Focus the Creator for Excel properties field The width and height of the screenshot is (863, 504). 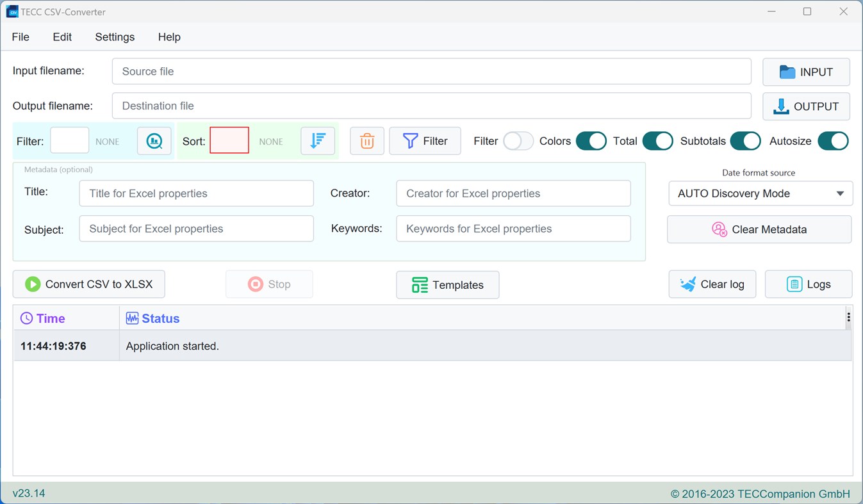[x=513, y=193]
